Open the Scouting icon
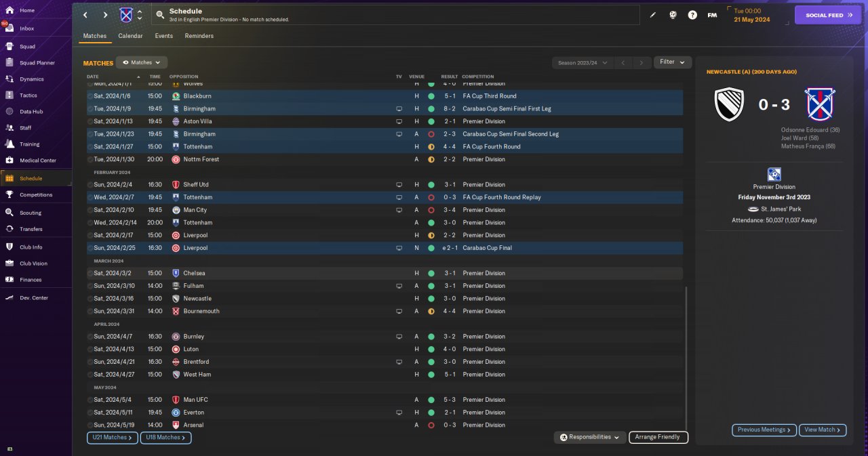The height and width of the screenshot is (456, 868). 9,213
